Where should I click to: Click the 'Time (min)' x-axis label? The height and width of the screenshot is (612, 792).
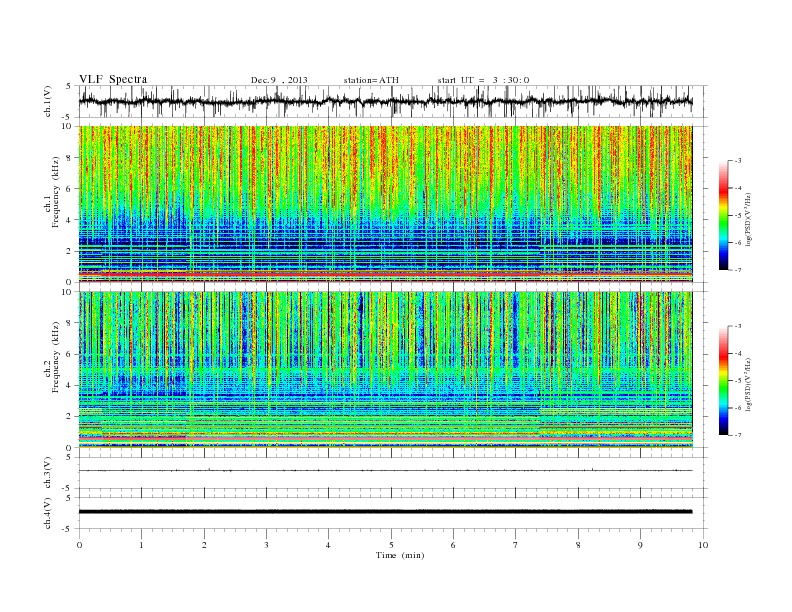400,555
